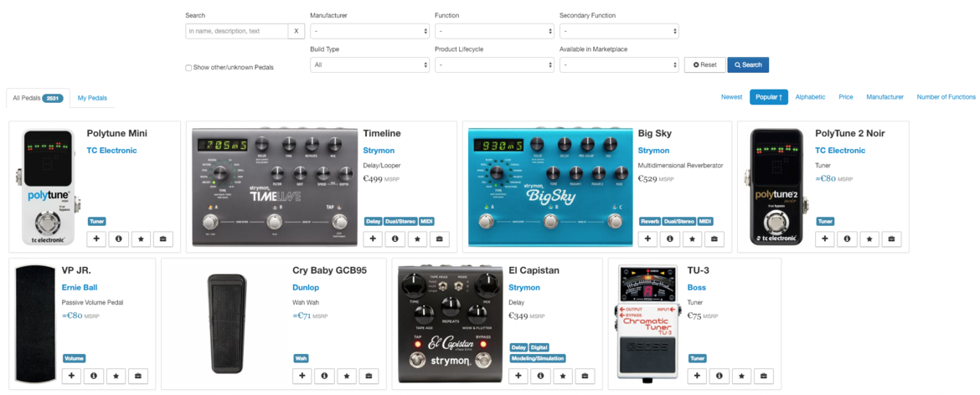980x395 pixels.
Task: Sort pedals by Manufacturer
Action: coord(885,97)
